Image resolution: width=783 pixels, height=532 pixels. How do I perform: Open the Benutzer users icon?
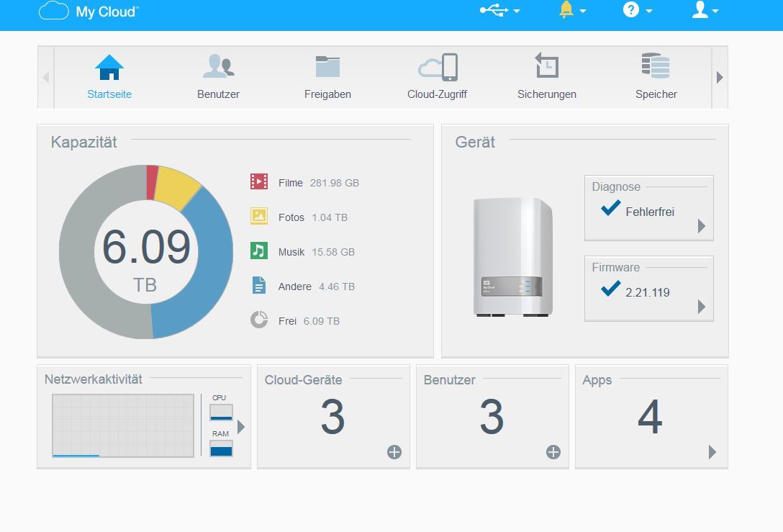coord(219,66)
